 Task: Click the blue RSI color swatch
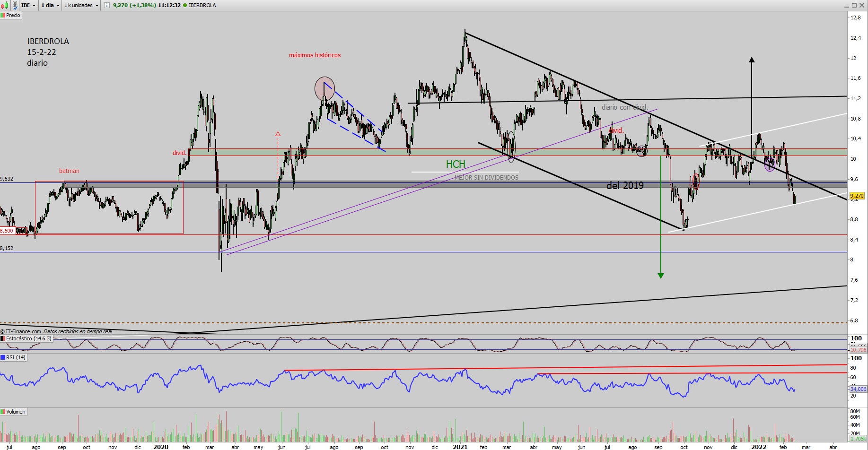(3, 357)
